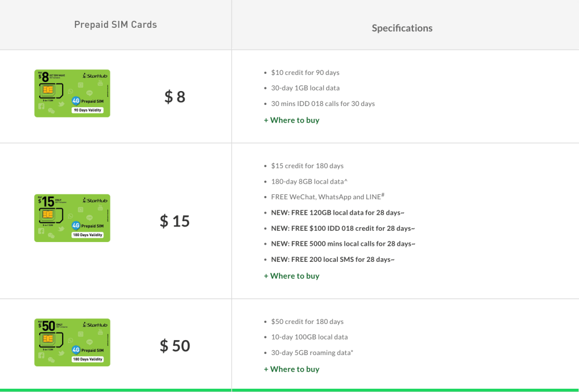
Task: Click the StarHub logo on $8 card
Action: [x=95, y=76]
